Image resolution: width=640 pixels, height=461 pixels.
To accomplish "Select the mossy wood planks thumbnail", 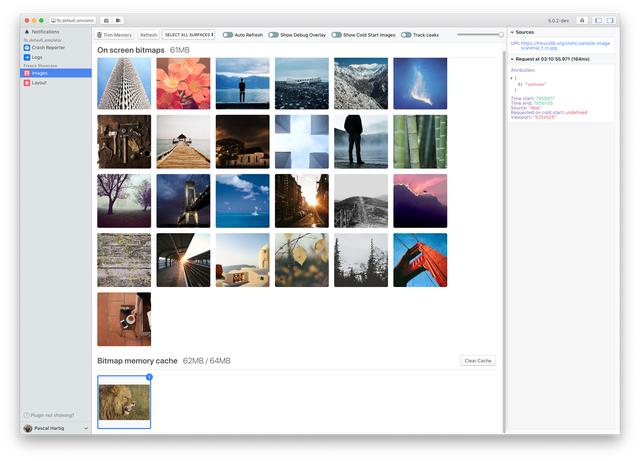I will tap(124, 260).
